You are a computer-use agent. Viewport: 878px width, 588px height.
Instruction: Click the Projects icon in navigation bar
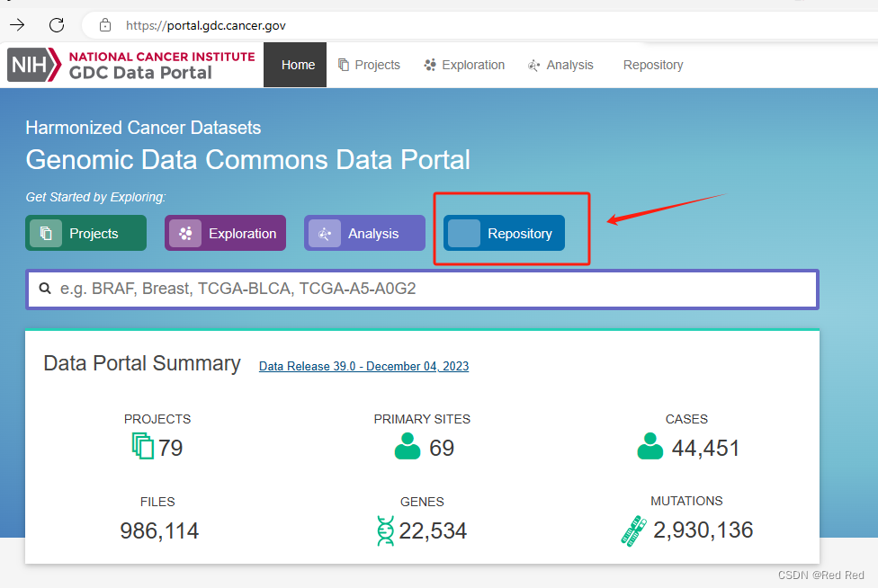344,65
